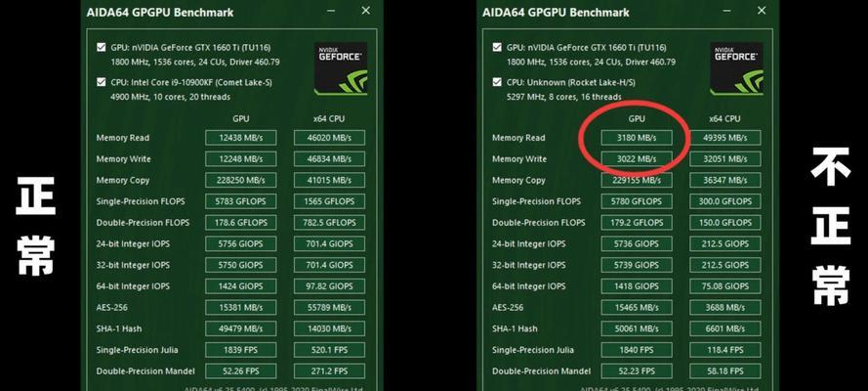
Task: Select the 55789 MB/s AES-256 value
Action: pyautogui.click(x=329, y=307)
